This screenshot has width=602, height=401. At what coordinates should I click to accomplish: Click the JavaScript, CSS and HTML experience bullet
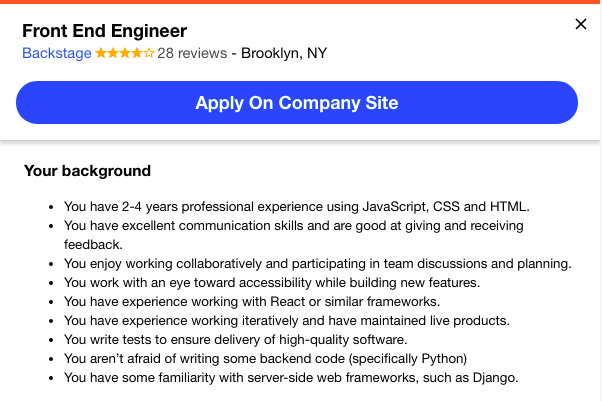pos(297,207)
